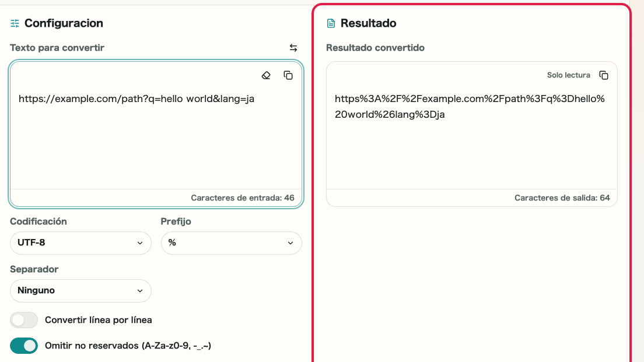Click the Separador label
This screenshot has height=362, width=644.
point(34,269)
